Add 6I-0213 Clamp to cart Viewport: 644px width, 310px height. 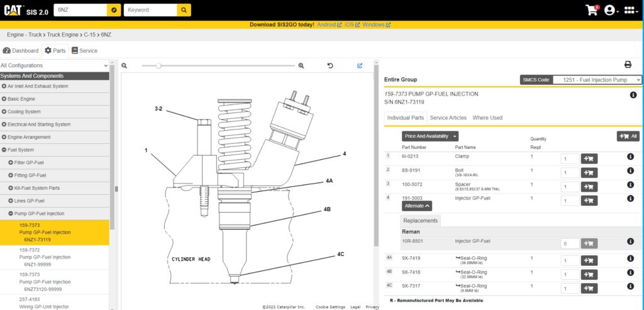point(589,158)
